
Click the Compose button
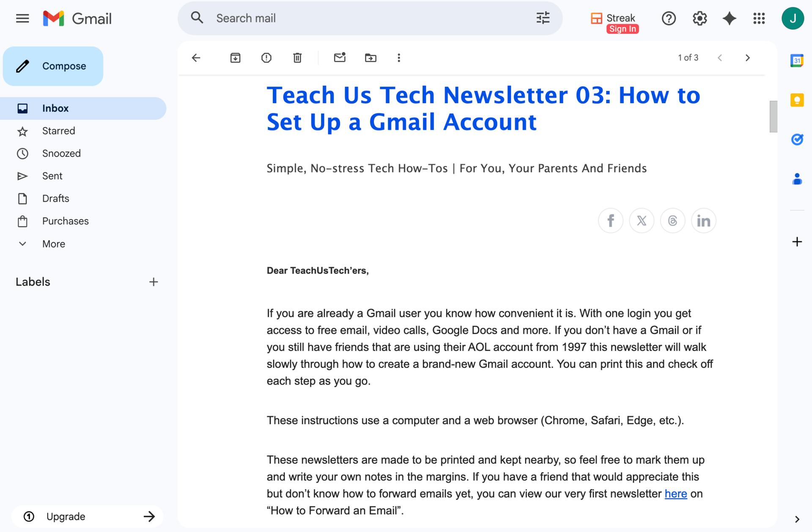click(53, 66)
